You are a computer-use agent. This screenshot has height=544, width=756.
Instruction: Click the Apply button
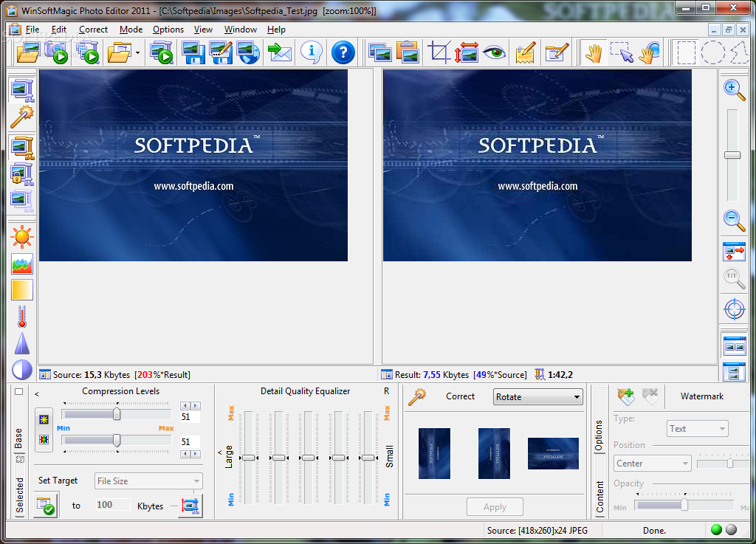[495, 507]
